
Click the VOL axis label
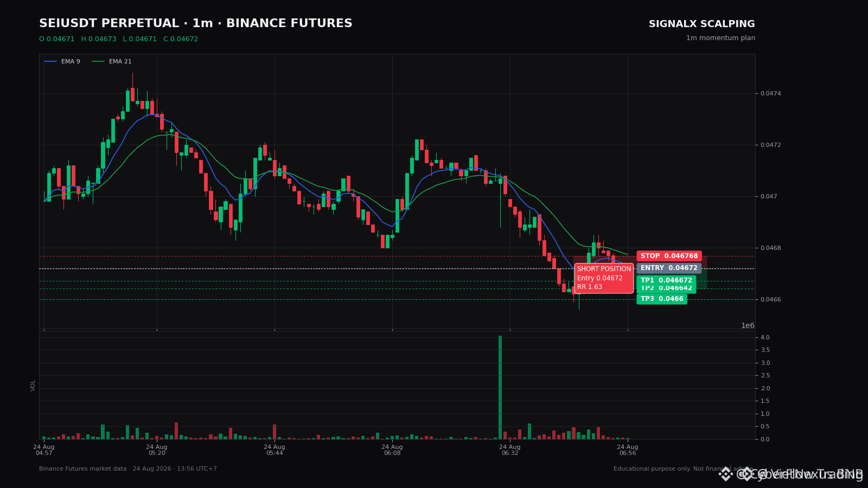click(33, 386)
